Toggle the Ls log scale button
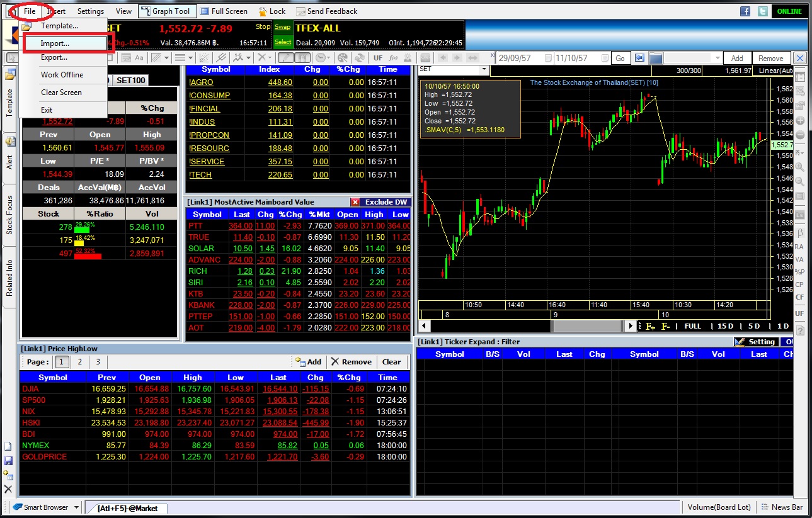The image size is (812, 518). click(x=800, y=215)
